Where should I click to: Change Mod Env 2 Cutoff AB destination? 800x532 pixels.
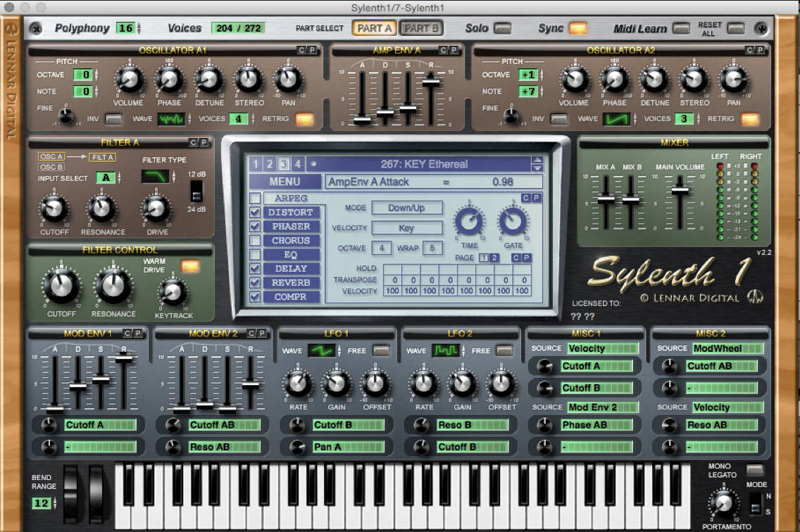(x=225, y=425)
